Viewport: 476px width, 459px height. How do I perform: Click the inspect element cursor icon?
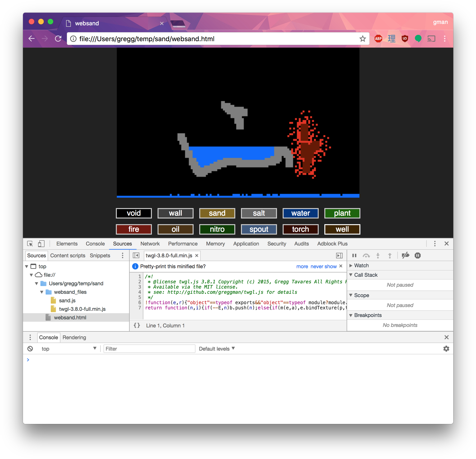[x=30, y=244]
